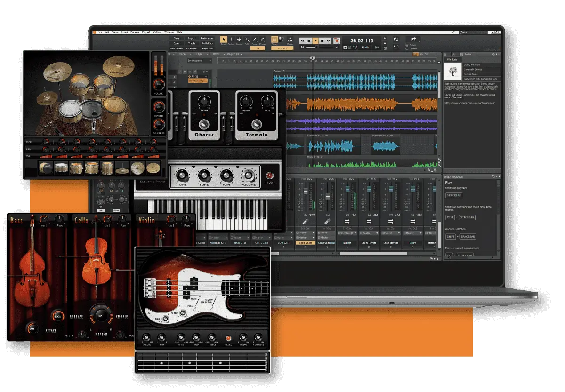Open the Master output dropdown on Drum Reverb
The width and height of the screenshot is (565, 392).
pos(369,233)
